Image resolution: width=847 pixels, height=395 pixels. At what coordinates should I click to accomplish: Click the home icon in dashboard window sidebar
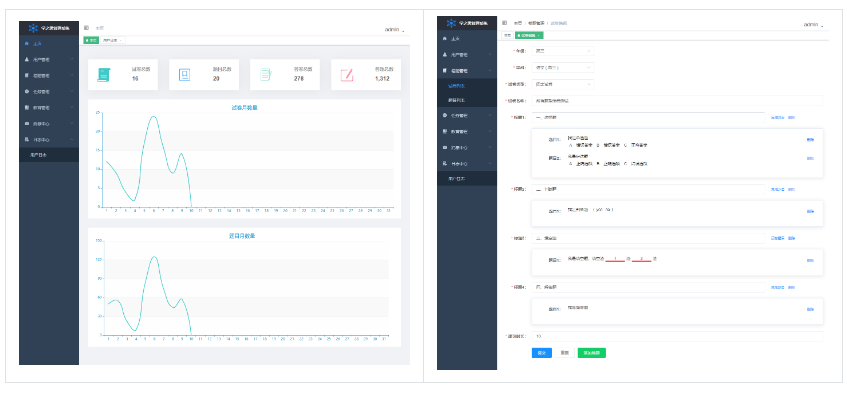point(27,43)
